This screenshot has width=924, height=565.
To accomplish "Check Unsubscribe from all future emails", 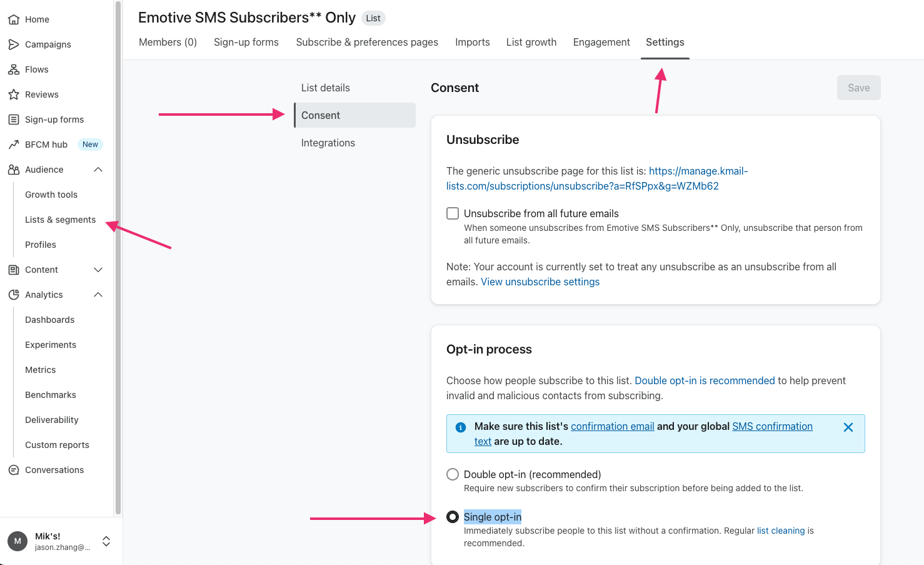I will (x=453, y=213).
